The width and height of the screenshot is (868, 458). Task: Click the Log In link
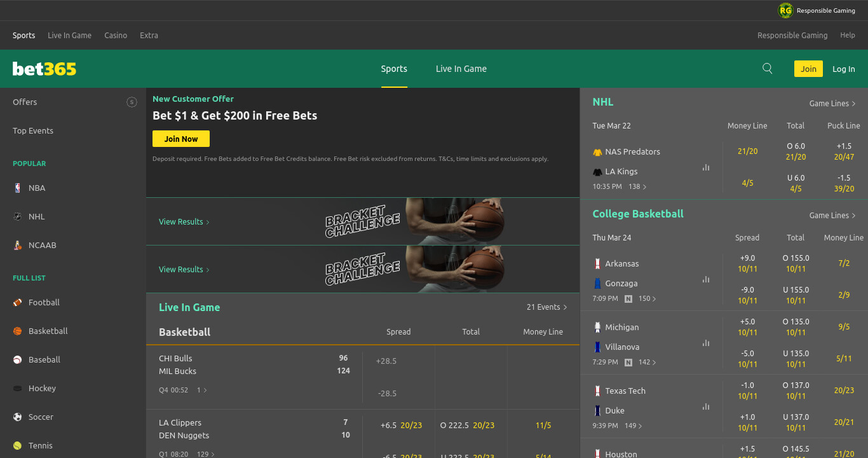click(844, 69)
